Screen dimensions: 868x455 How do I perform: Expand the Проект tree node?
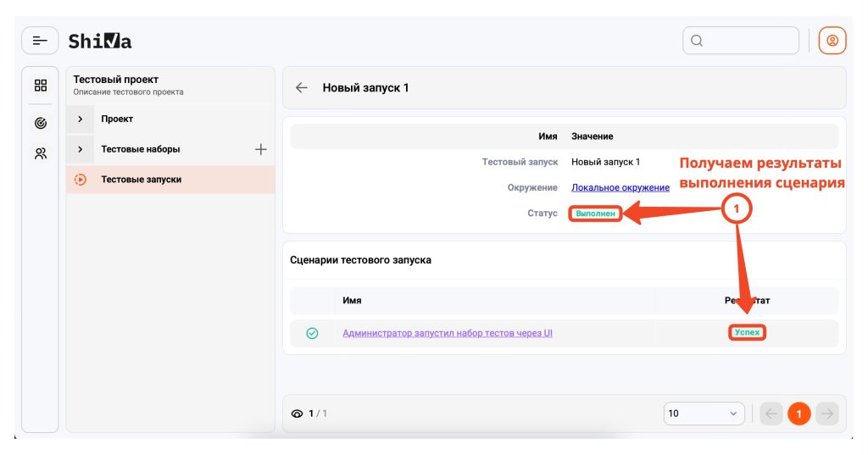[81, 119]
